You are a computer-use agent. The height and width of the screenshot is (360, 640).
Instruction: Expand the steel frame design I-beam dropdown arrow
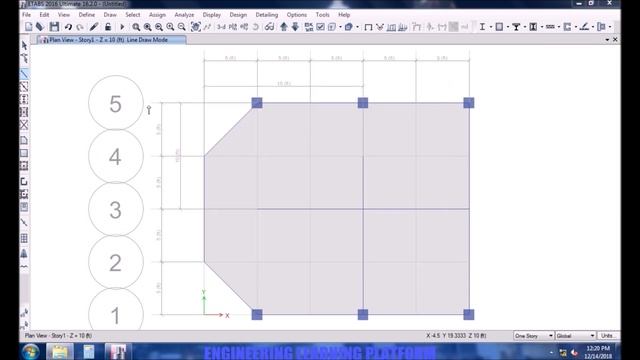click(490, 27)
